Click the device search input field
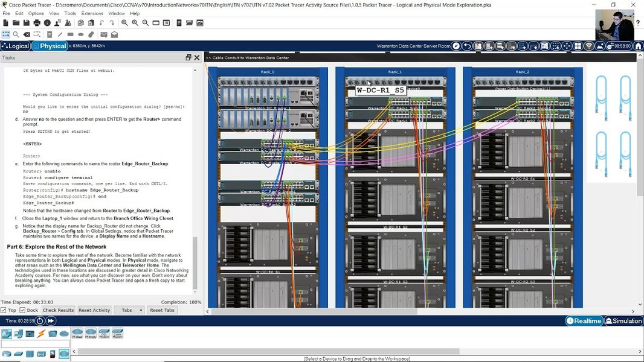644x362 pixels. point(35,344)
